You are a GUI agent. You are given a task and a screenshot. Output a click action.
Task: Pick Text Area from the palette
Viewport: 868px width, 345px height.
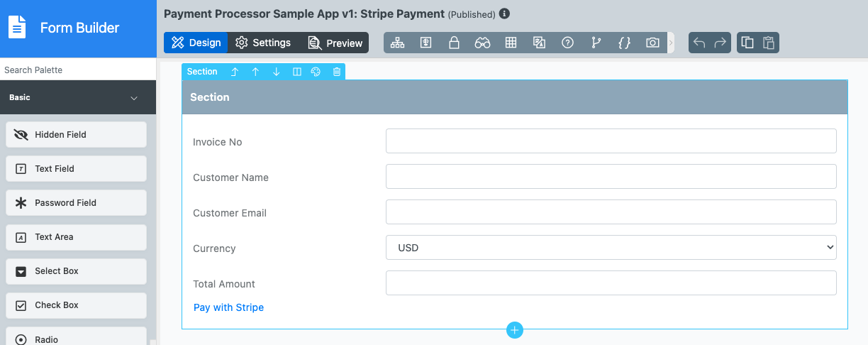tap(76, 236)
